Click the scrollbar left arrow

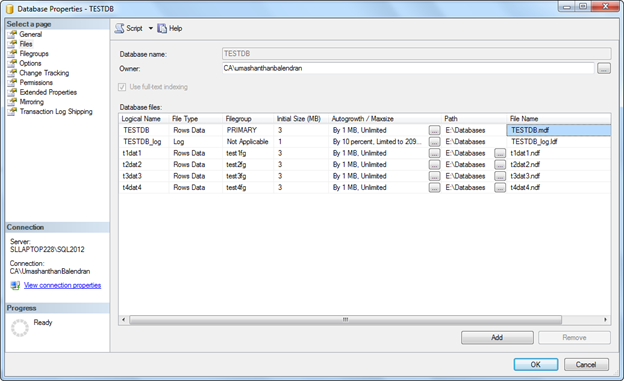click(x=124, y=320)
